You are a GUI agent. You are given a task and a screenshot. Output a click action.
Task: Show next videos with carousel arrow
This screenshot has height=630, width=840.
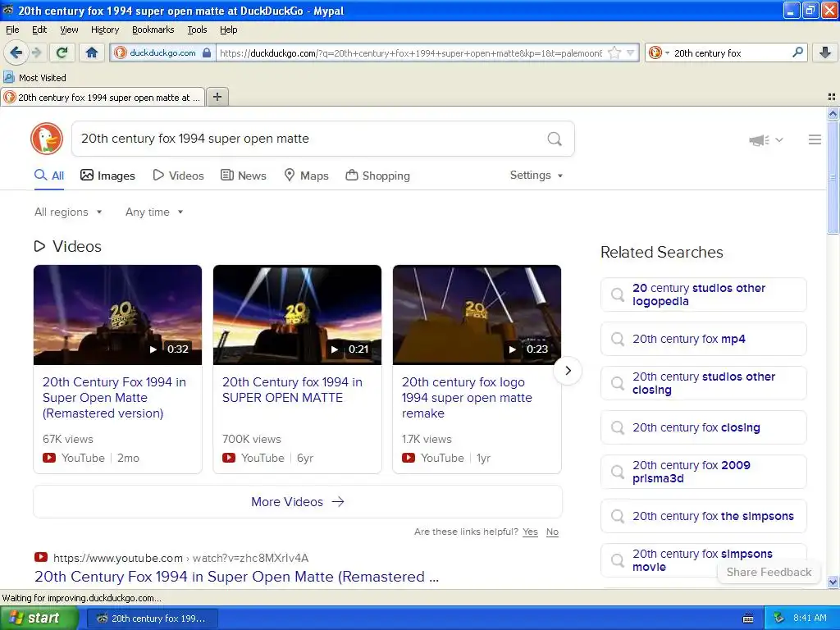(x=568, y=370)
